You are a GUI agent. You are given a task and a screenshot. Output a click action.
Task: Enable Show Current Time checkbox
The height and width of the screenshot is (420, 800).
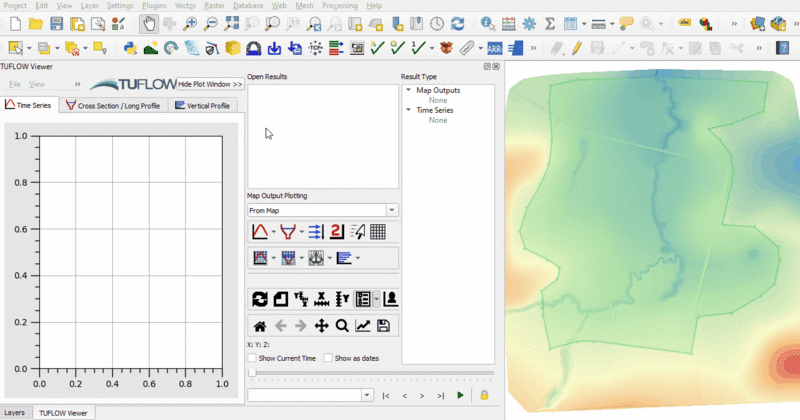[252, 358]
